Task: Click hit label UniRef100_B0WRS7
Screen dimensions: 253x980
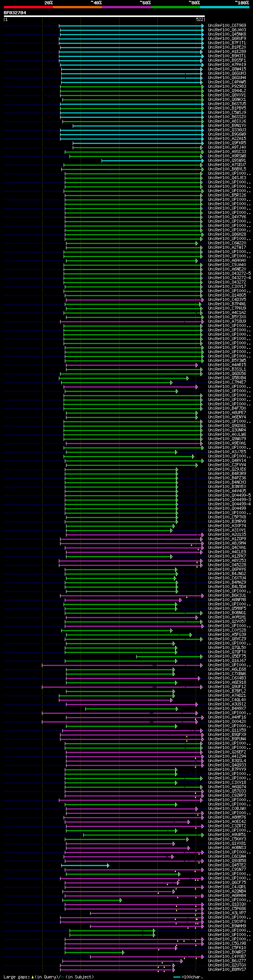Action: [x=227, y=952]
